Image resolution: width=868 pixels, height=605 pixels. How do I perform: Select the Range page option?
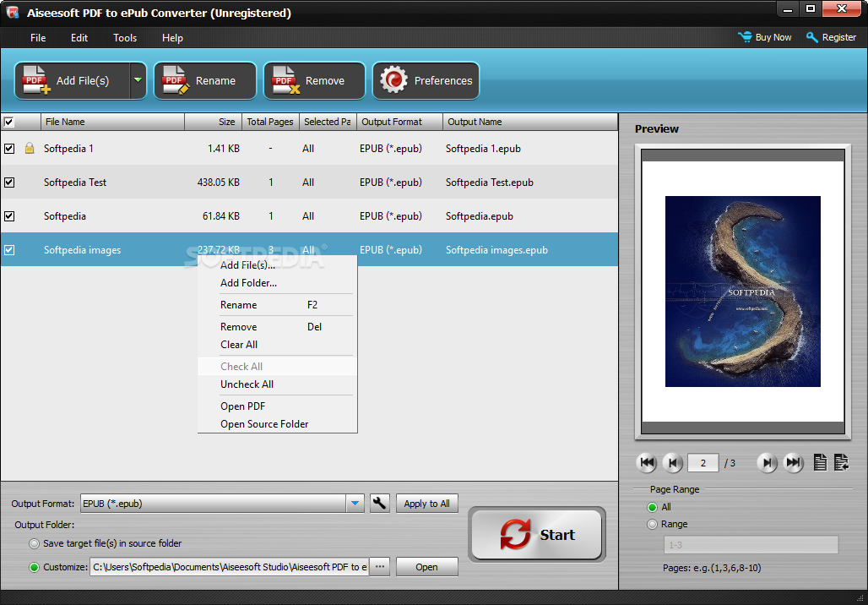tap(652, 524)
